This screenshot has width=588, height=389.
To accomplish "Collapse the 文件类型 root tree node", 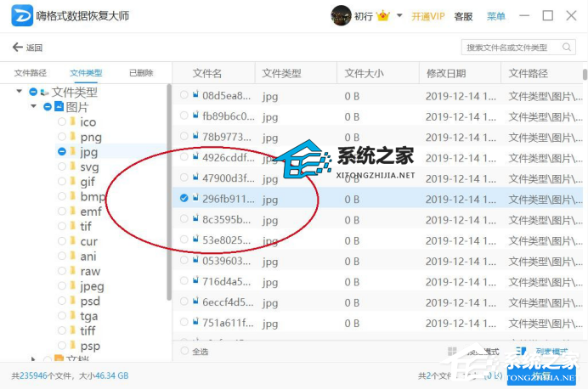I will coord(19,92).
